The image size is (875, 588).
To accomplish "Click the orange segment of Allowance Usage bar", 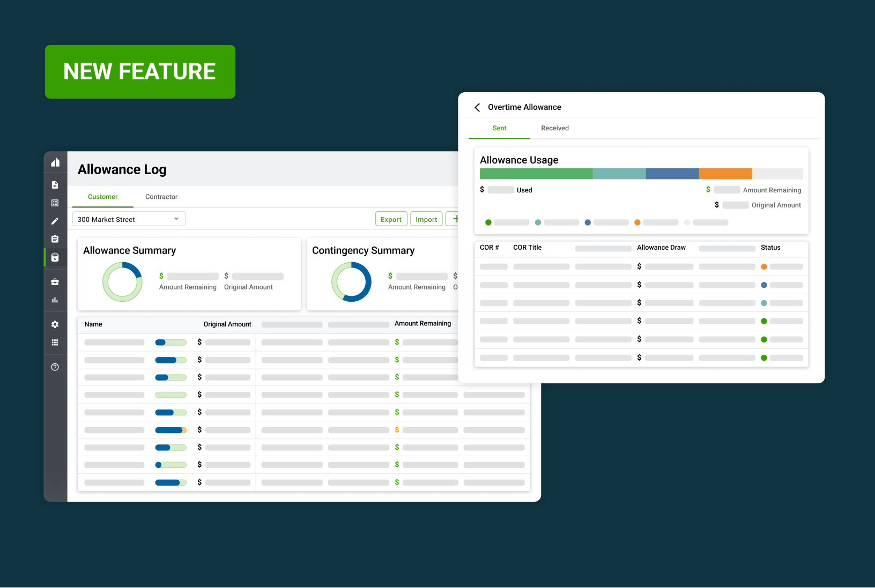I will tap(725, 174).
